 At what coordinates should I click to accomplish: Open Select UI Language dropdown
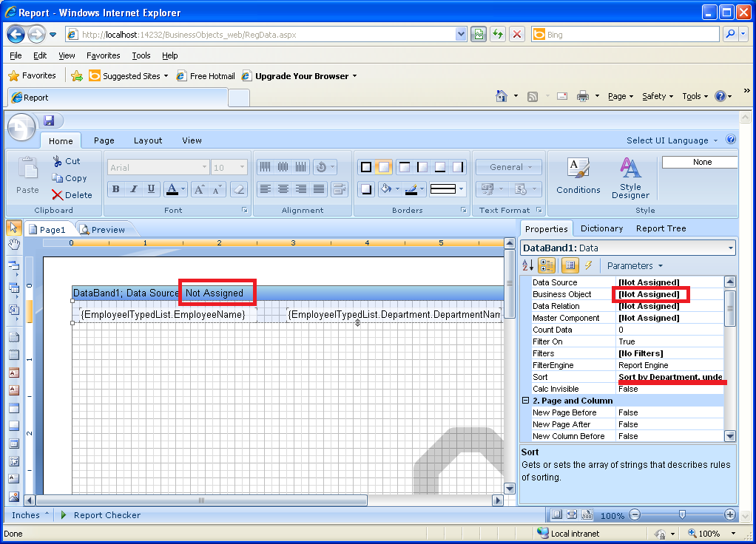pos(672,140)
